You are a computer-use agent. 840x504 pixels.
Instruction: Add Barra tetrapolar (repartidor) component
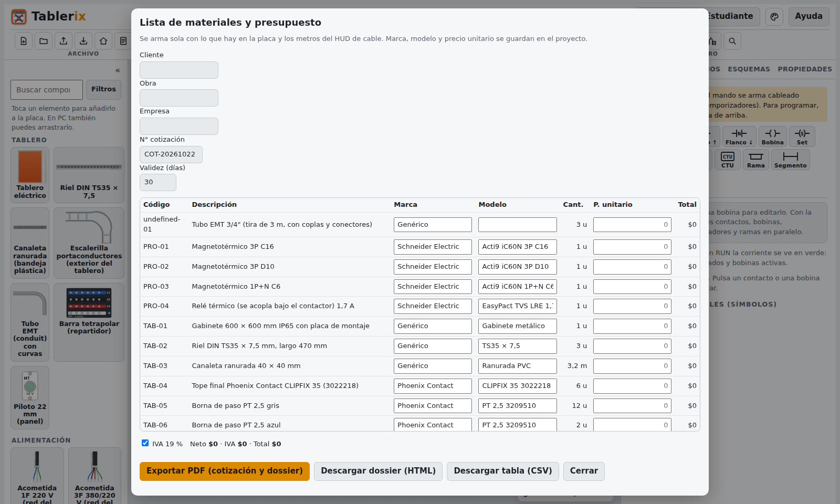point(89,322)
